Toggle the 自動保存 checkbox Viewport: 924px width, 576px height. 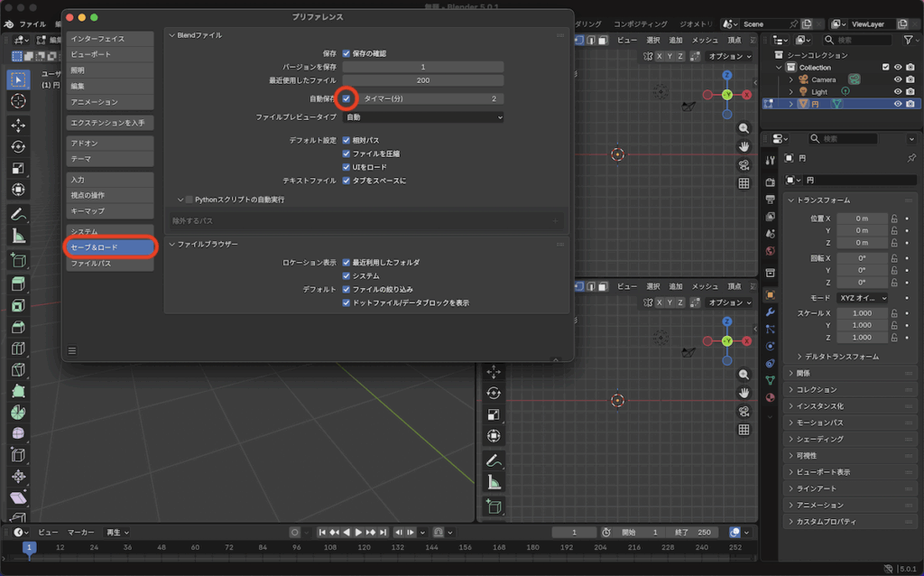click(x=346, y=98)
